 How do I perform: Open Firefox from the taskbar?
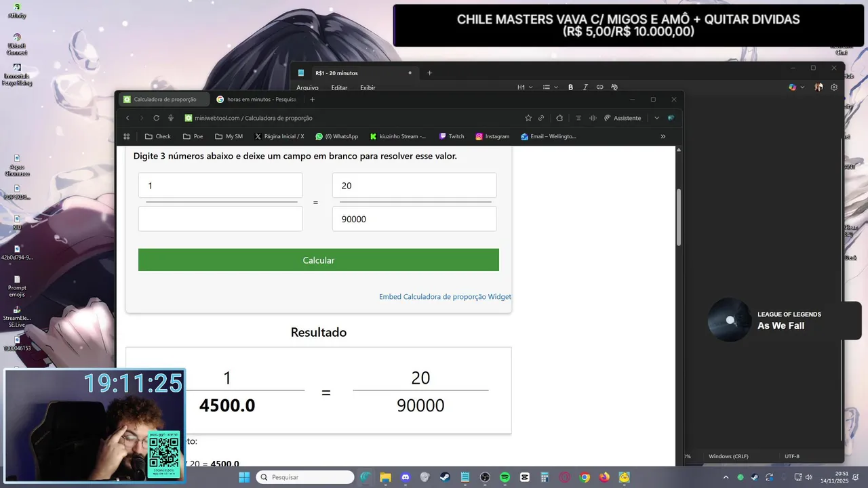click(x=604, y=477)
